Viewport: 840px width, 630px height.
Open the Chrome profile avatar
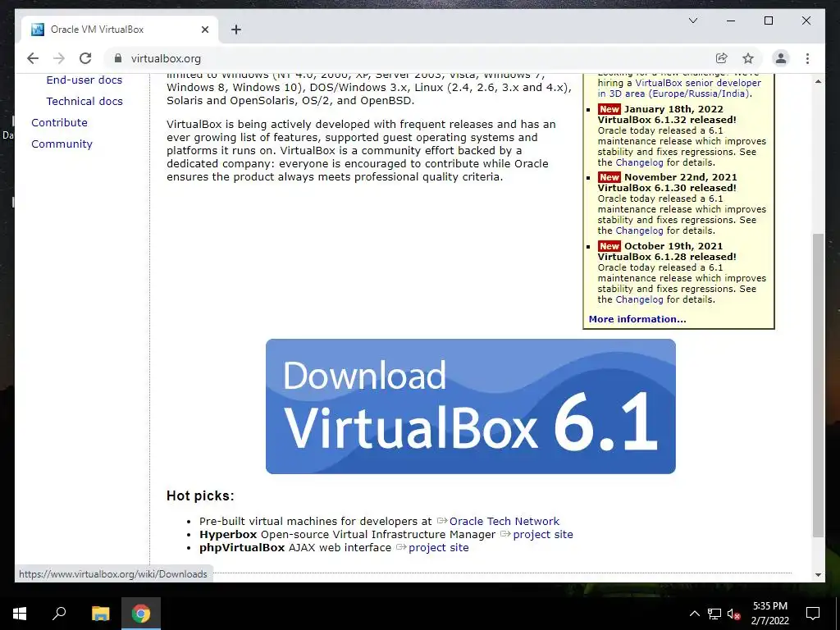click(781, 58)
